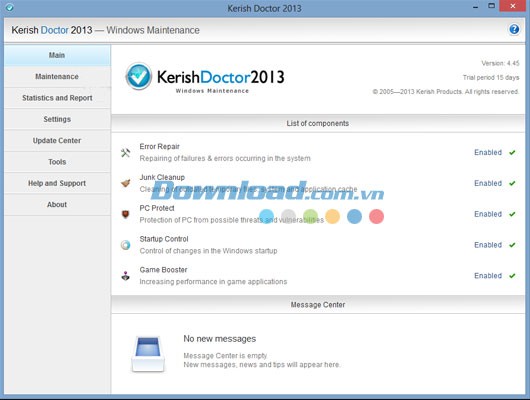Click 'Message Center is empty' text
The width and height of the screenshot is (530, 400).
tap(225, 355)
